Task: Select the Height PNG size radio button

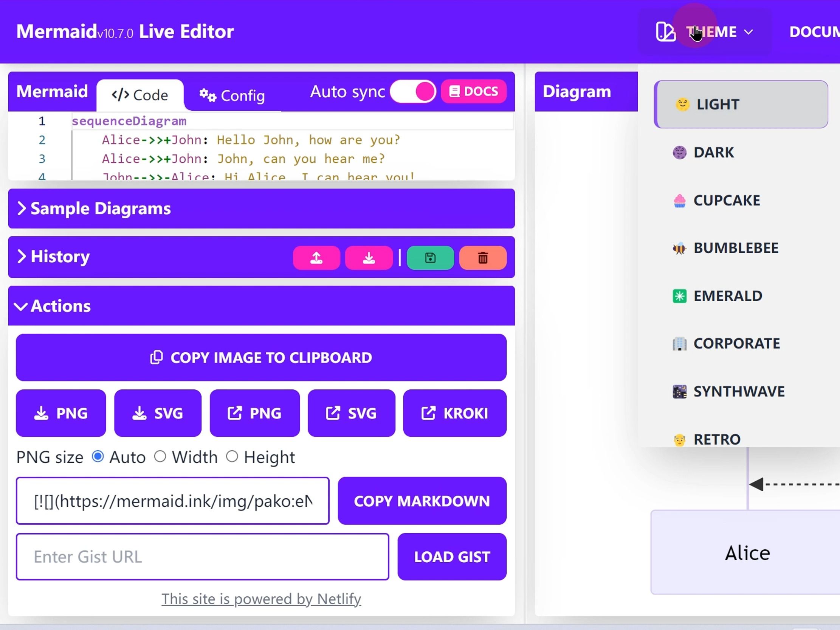Action: 232,457
